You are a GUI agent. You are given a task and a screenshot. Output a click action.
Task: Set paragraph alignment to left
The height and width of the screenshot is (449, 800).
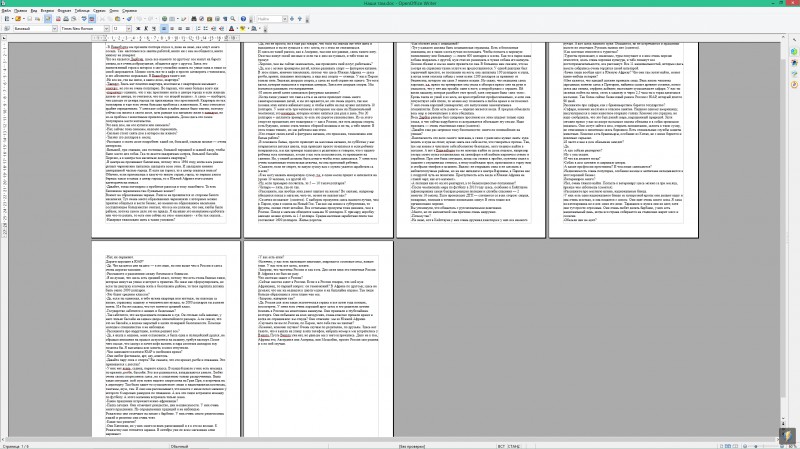tap(164, 29)
